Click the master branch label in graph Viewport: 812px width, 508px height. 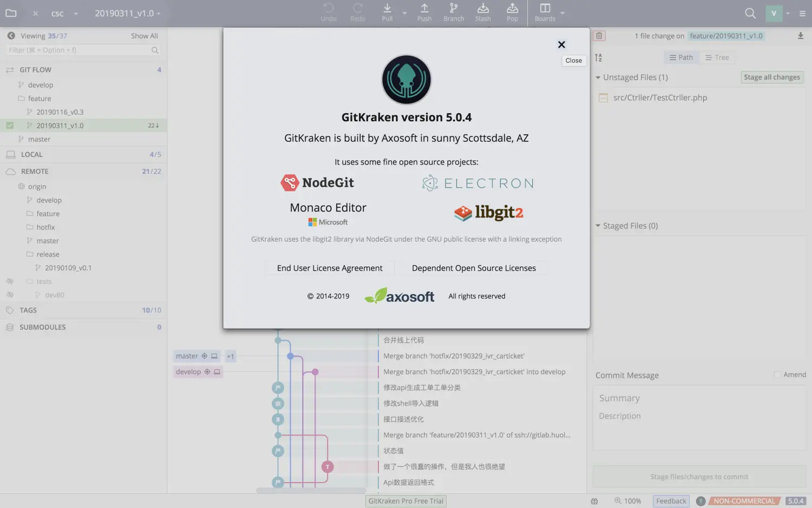click(197, 356)
